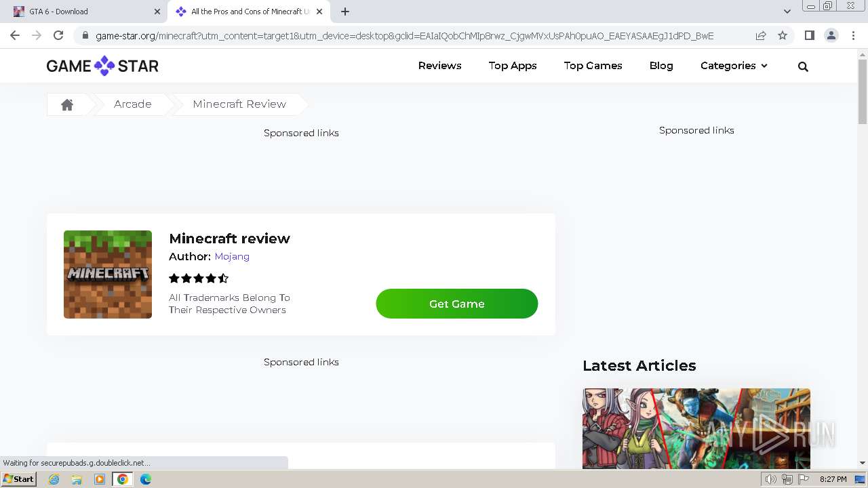Select the All the Pros and Cons of Minecraft tab
Viewport: 868px width, 488px height.
pos(250,12)
